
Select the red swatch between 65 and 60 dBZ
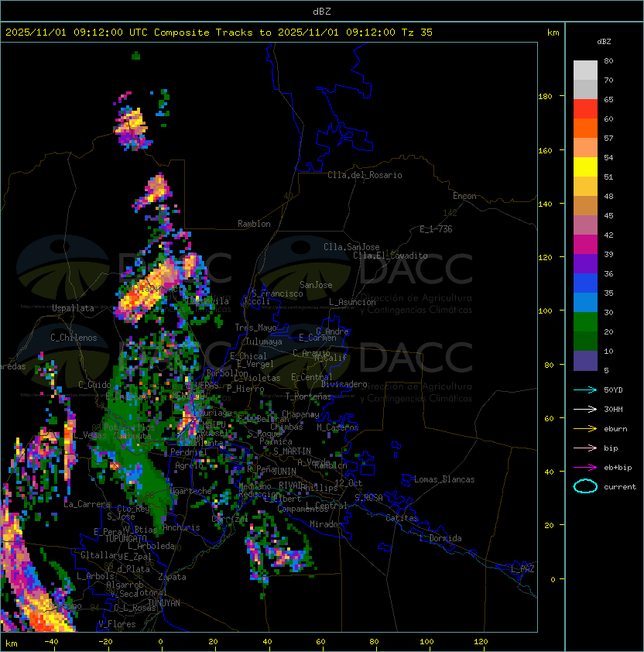(585, 109)
